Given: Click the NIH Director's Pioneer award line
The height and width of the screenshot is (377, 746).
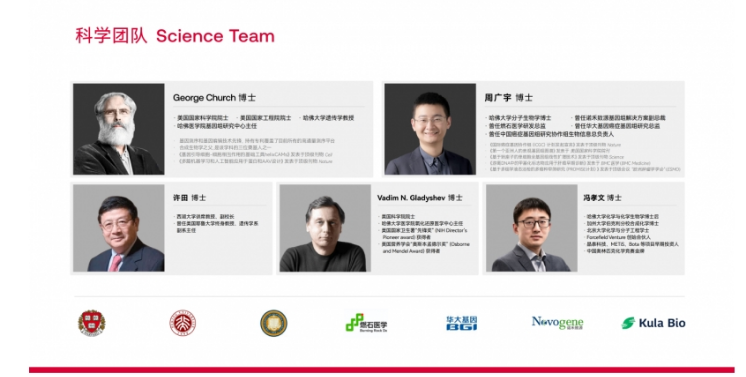Looking at the screenshot, I should point(424,234).
